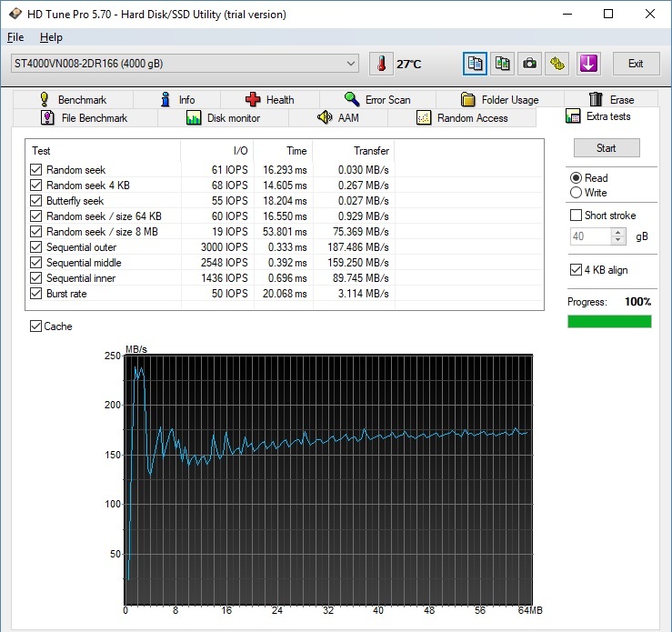Click the thermometer temperature icon
The width and height of the screenshot is (672, 632).
[x=381, y=64]
